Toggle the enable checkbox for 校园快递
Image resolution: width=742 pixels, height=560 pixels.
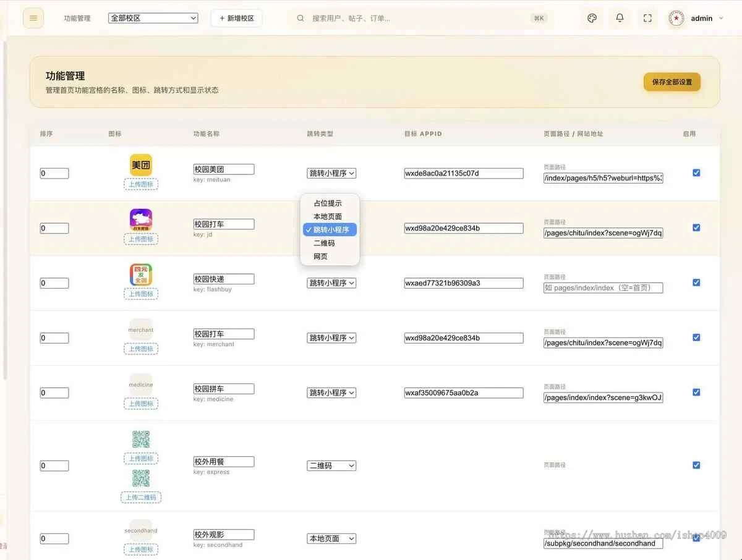pos(696,282)
